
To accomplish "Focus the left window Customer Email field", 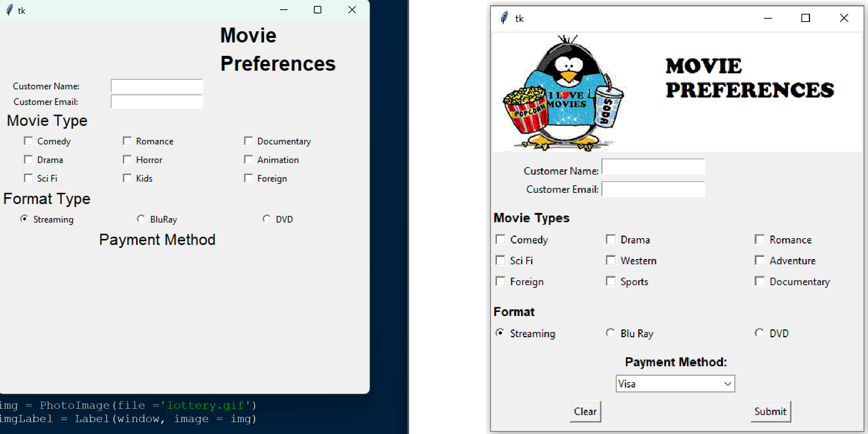I will tap(157, 102).
